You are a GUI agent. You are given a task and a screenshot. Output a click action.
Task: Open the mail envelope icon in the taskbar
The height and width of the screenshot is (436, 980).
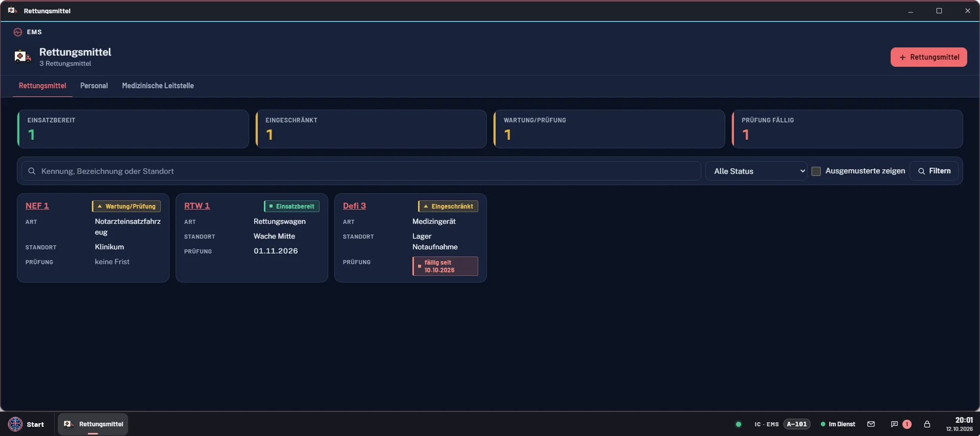(871, 424)
